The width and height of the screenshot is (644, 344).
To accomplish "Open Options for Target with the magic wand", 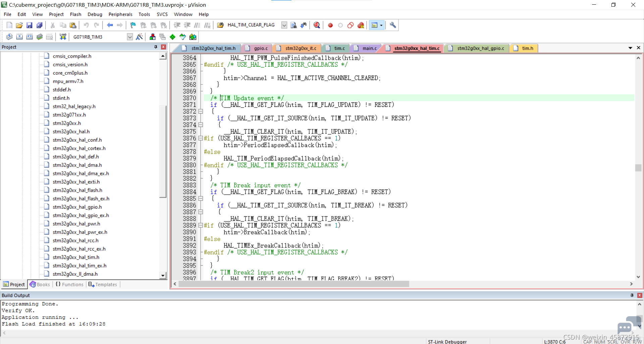I will click(x=140, y=37).
